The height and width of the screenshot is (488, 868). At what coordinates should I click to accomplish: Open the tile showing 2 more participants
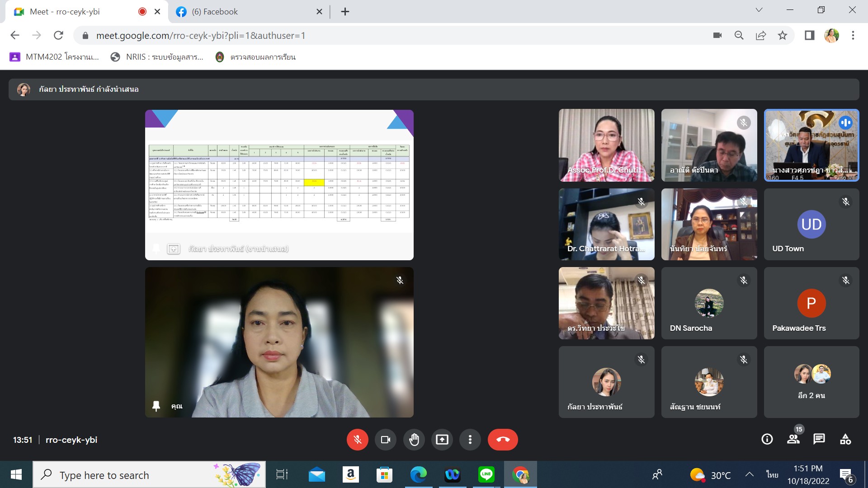tap(811, 382)
